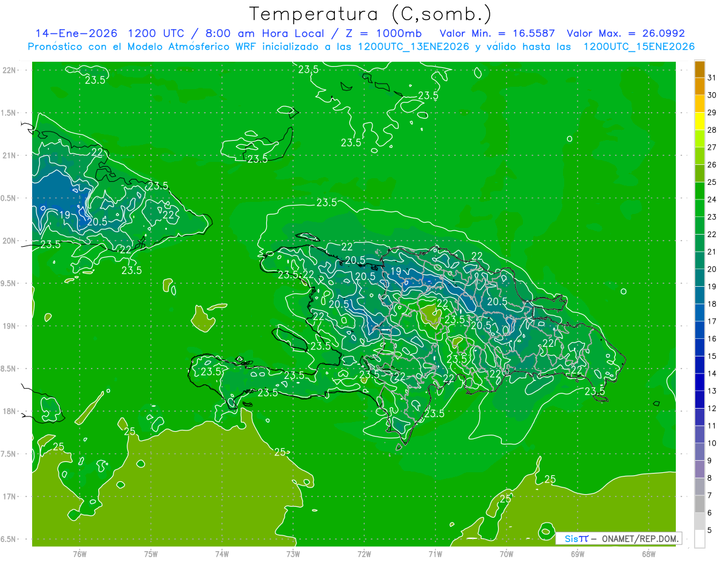The width and height of the screenshot is (728, 562).
Task: Click the '72W' longitude axis label
Action: (364, 554)
